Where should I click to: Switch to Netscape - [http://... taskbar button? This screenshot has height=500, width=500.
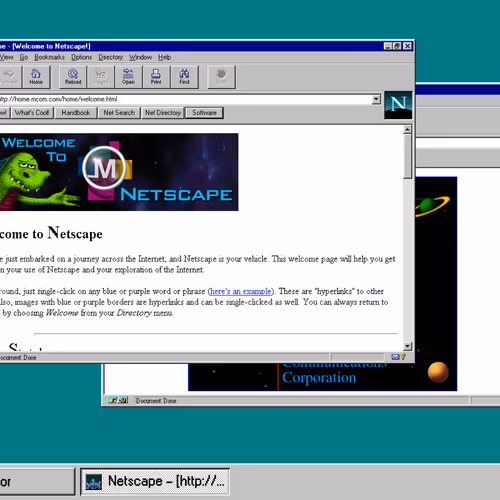(x=155, y=482)
